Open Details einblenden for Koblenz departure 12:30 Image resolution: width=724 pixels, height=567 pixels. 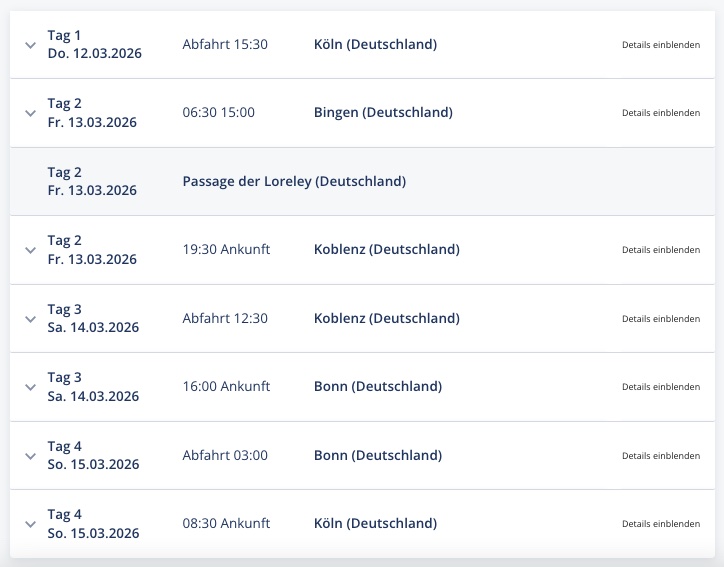click(660, 319)
